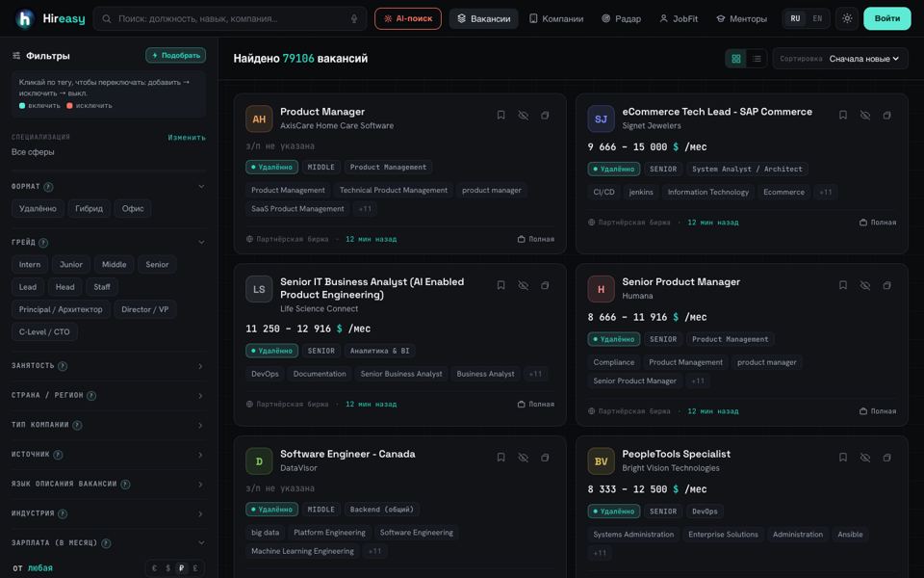Viewport: 924px width, 578px height.
Task: Click the +11 tags on Software Engineer card
Action: tap(374, 551)
